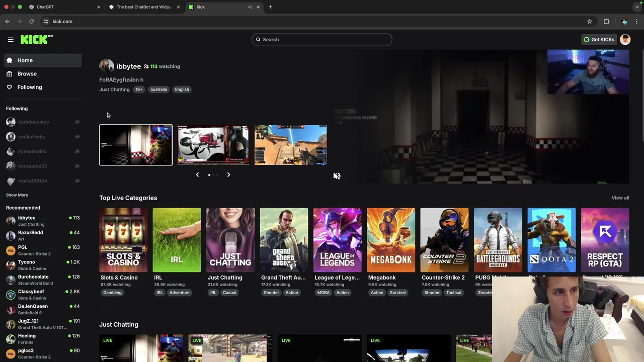The height and width of the screenshot is (362, 644).
Task: Open the hamburger sidebar menu
Action: (x=11, y=40)
